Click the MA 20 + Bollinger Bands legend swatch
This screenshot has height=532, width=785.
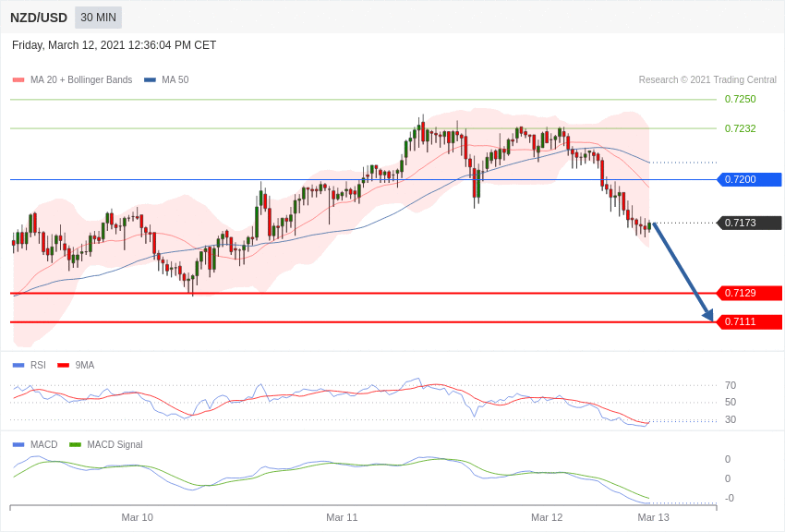[18, 80]
